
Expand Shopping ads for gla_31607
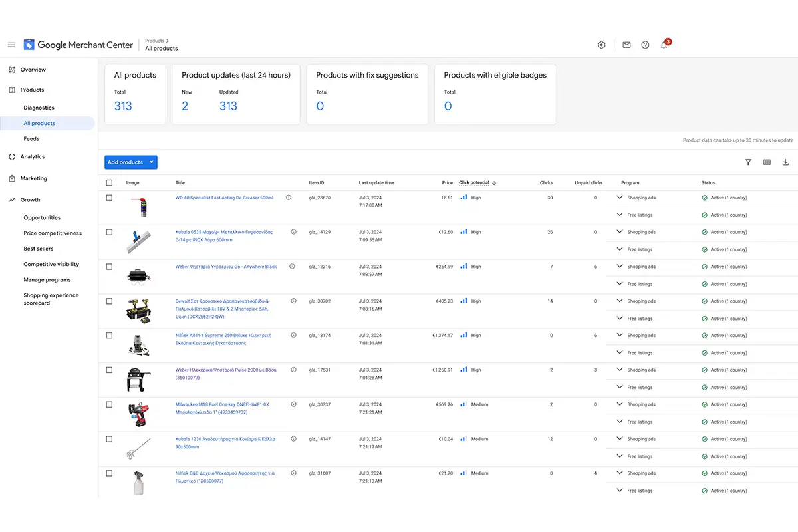620,473
